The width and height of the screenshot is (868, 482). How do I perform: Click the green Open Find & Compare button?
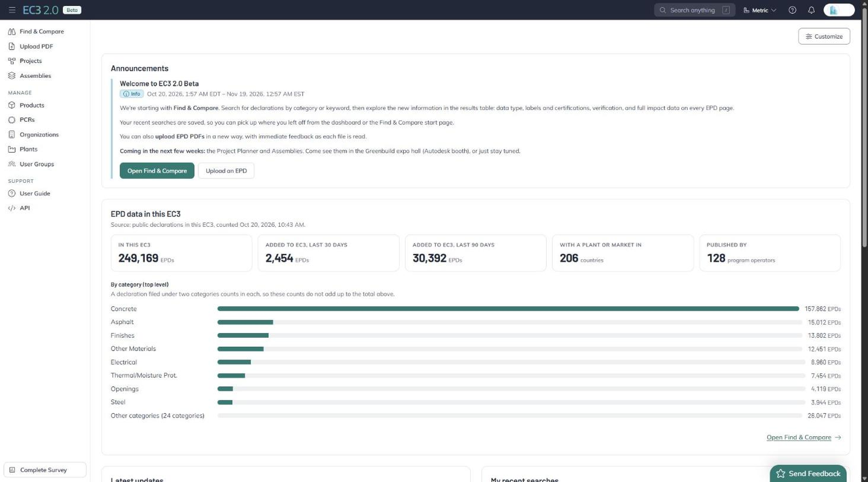pos(157,171)
